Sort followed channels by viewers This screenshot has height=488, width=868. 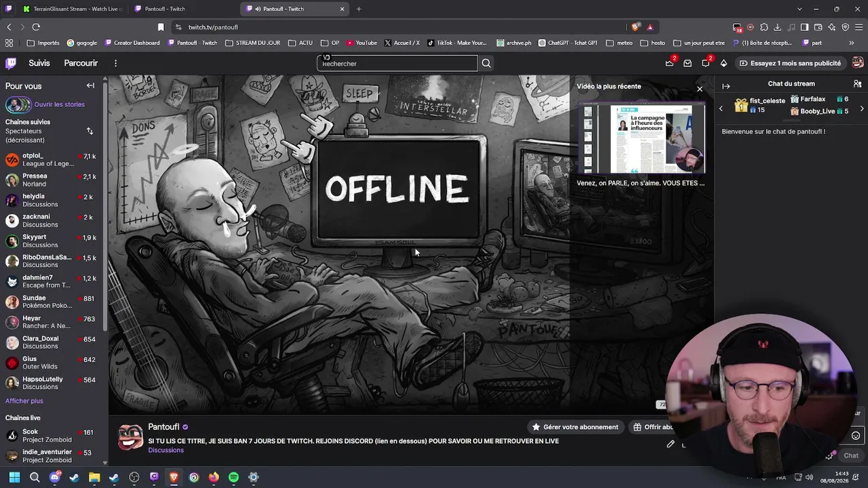point(90,131)
